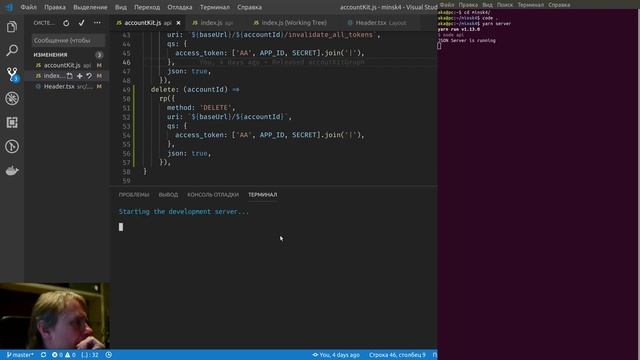This screenshot has width=640, height=360.
Task: Click the sync icon in status bar
Action: (43, 355)
